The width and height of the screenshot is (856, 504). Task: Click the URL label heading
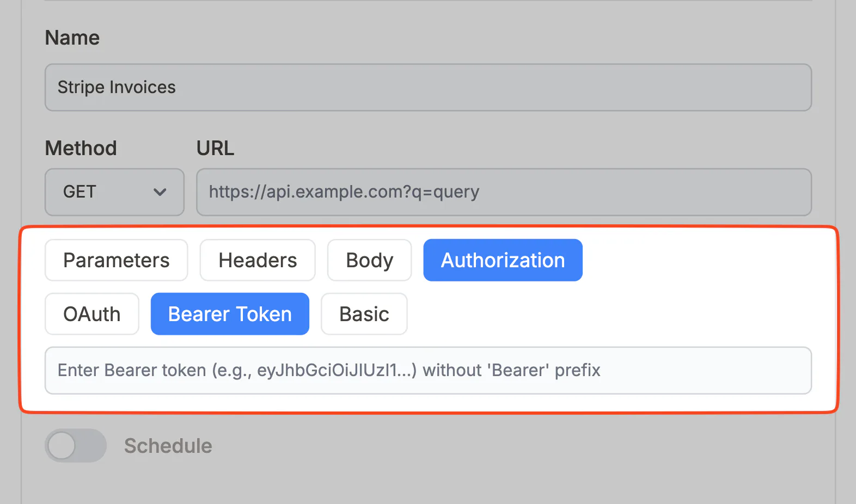(x=215, y=148)
